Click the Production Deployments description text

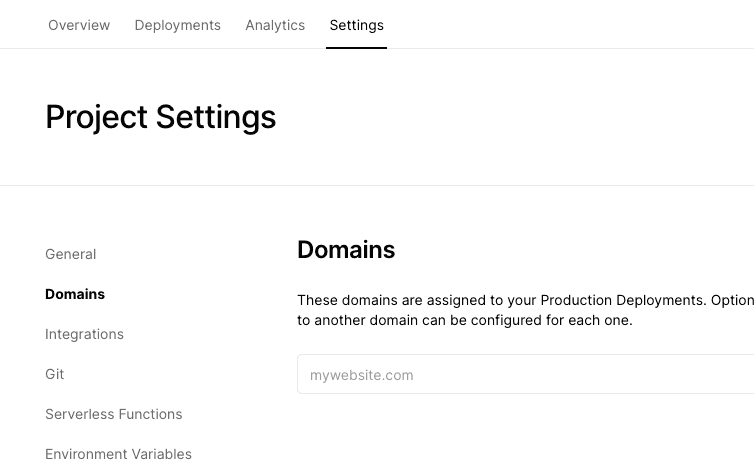point(525,310)
